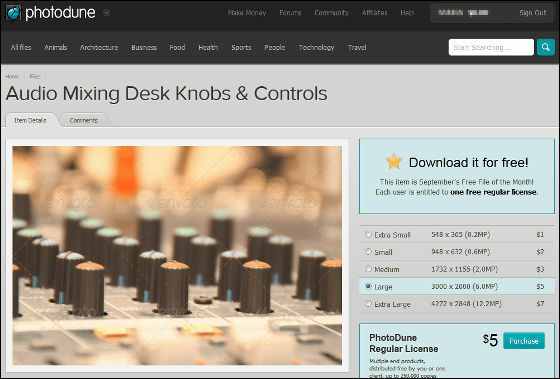Click the PhotoDune Regular License title
The height and width of the screenshot is (379, 560).
[x=404, y=343]
